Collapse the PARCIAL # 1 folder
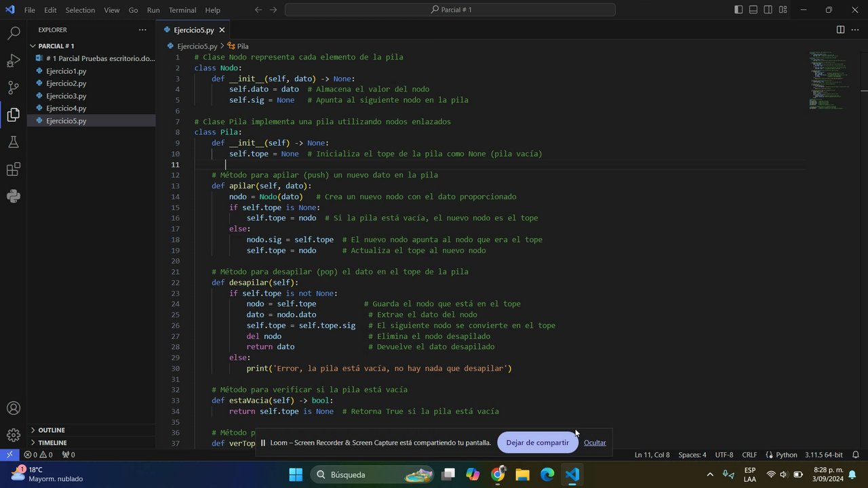868x488 pixels. 56,46
